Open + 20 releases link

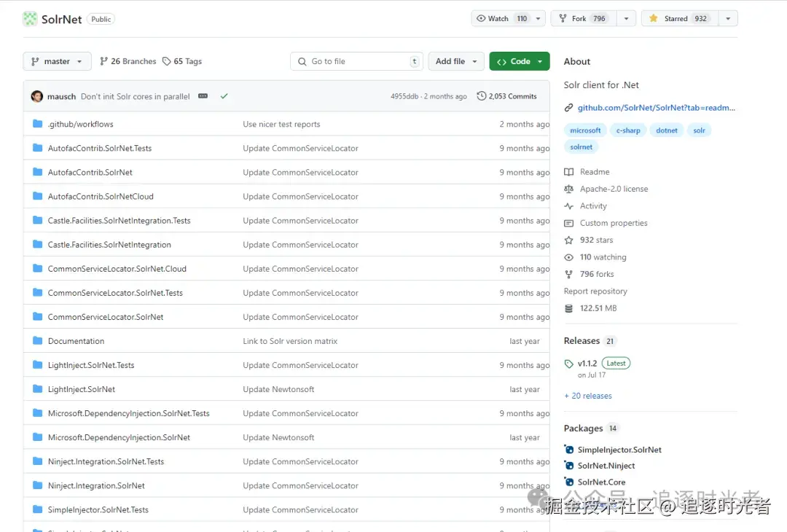[588, 396]
